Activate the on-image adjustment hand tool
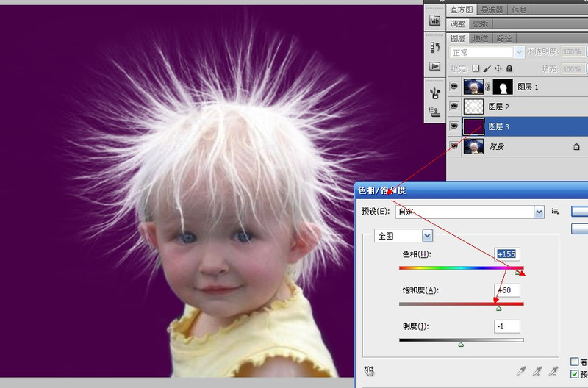This screenshot has height=388, width=588. (369, 371)
